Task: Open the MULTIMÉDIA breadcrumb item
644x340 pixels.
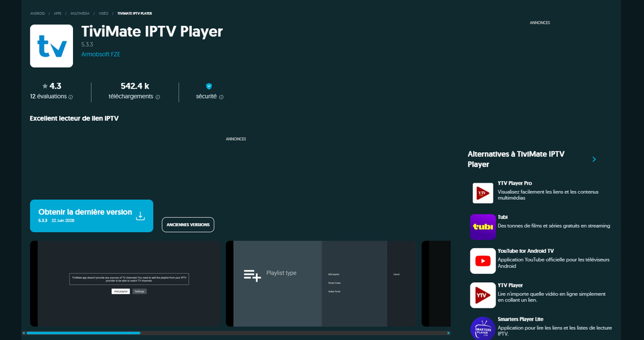Action: pos(80,14)
